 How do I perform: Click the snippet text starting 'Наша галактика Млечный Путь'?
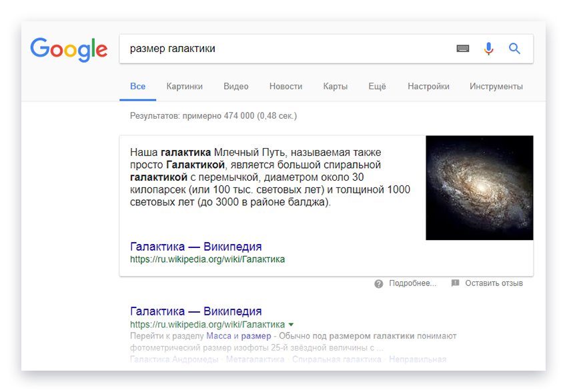click(269, 177)
